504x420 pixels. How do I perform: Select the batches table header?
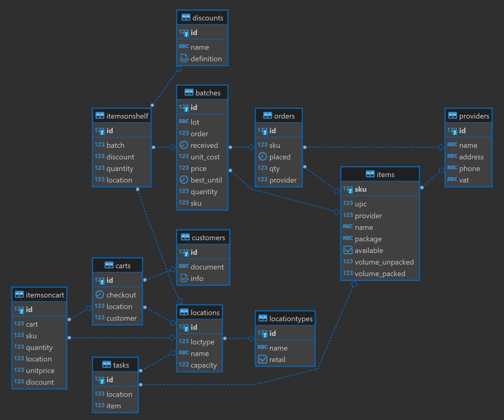[202, 93]
